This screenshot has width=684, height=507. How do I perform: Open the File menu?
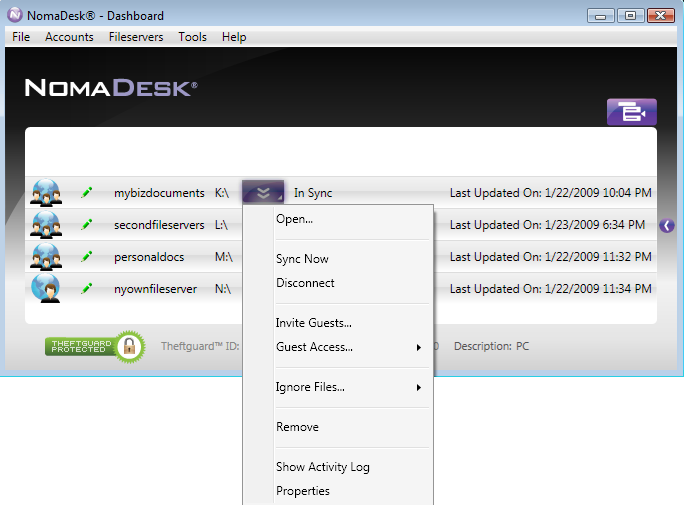tap(21, 37)
